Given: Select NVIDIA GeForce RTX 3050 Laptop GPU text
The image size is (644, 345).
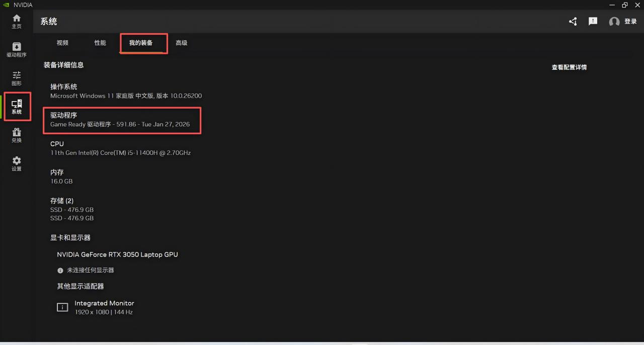Looking at the screenshot, I should (117, 254).
